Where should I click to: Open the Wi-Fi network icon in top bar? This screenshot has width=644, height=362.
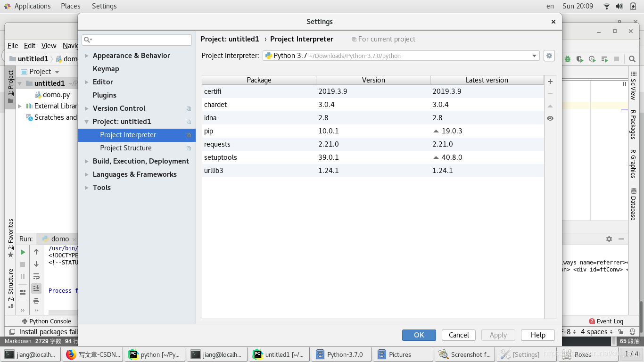(607, 6)
